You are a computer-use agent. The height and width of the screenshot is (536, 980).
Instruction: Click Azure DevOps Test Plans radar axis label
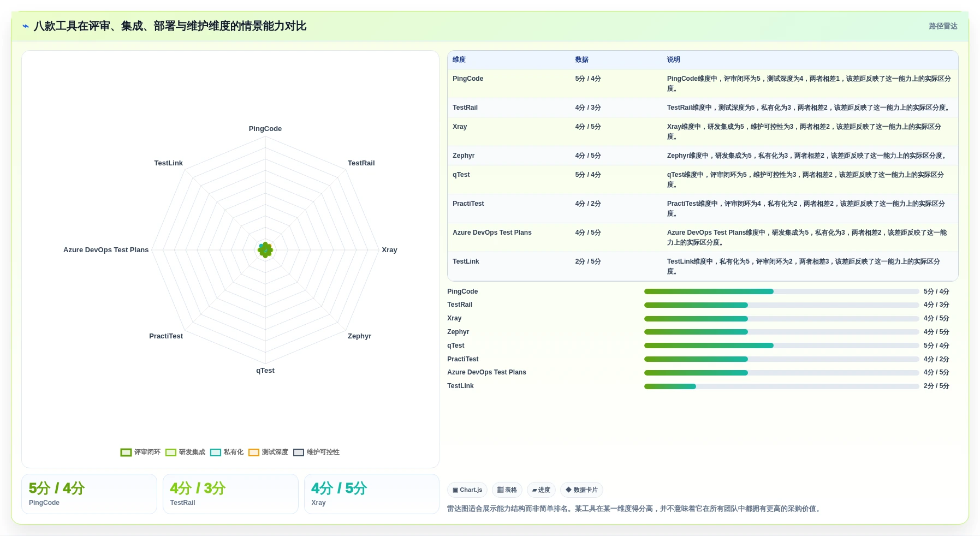click(x=106, y=250)
